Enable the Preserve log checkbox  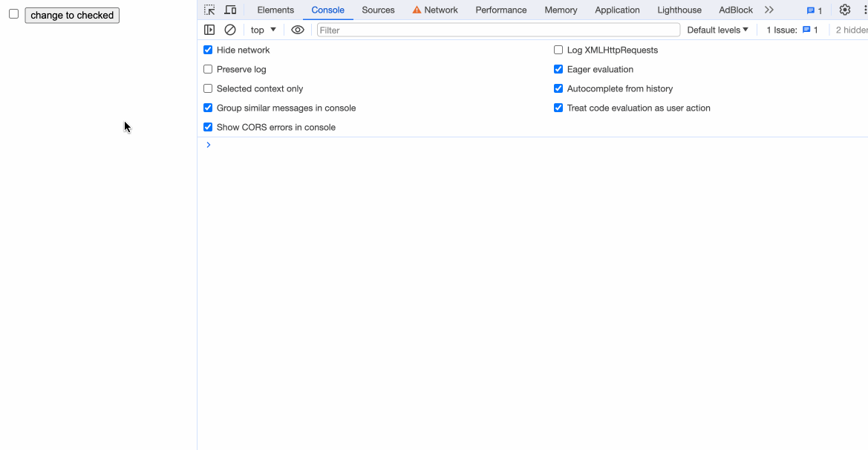[x=208, y=69]
